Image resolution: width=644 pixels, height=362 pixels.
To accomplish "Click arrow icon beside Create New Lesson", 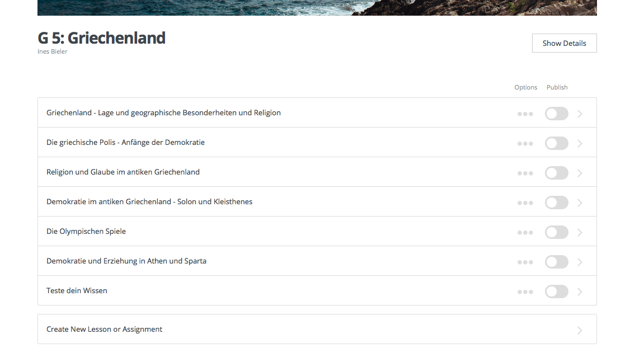I will [x=580, y=331].
